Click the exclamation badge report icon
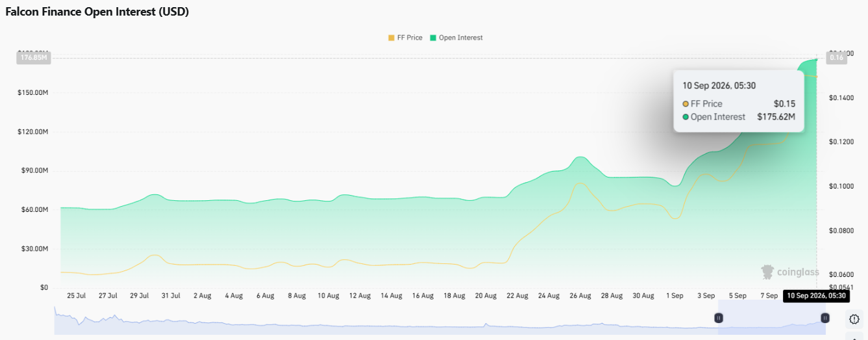 tap(854, 319)
